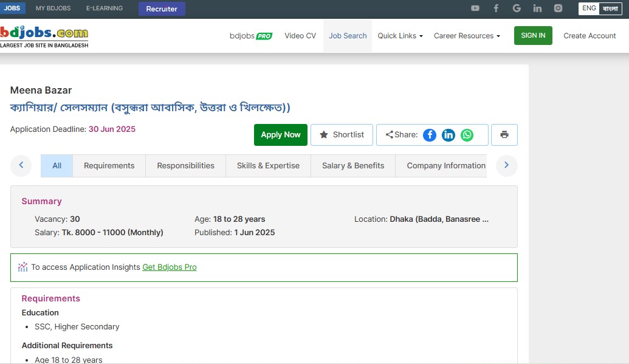This screenshot has height=364, width=629.
Task: Click the bdjobs.com logo
Action: click(44, 36)
